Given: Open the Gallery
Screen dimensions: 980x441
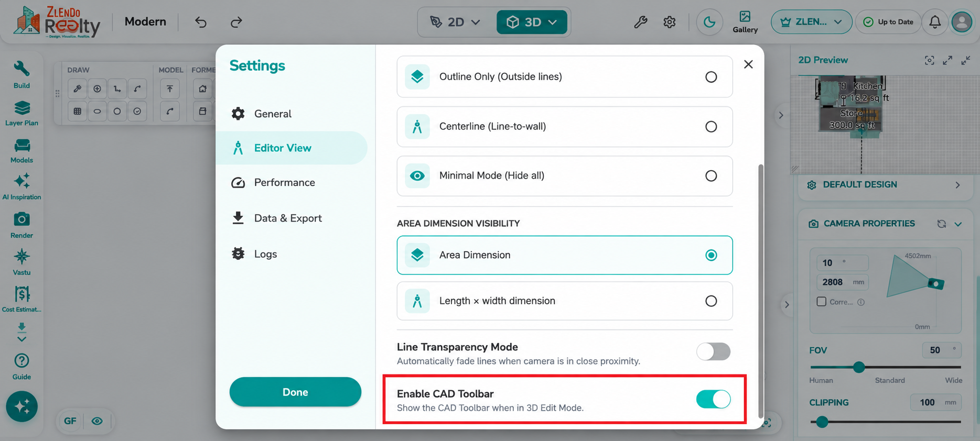Looking at the screenshot, I should point(745,22).
